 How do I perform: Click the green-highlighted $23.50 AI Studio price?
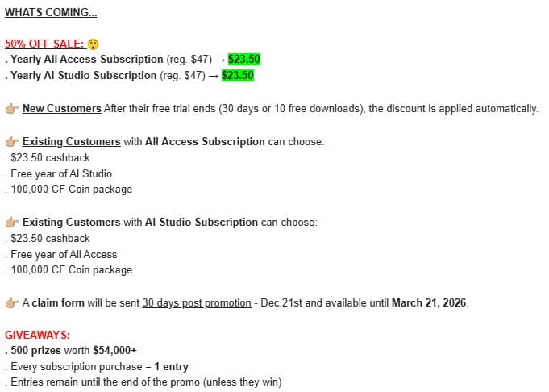click(x=238, y=75)
